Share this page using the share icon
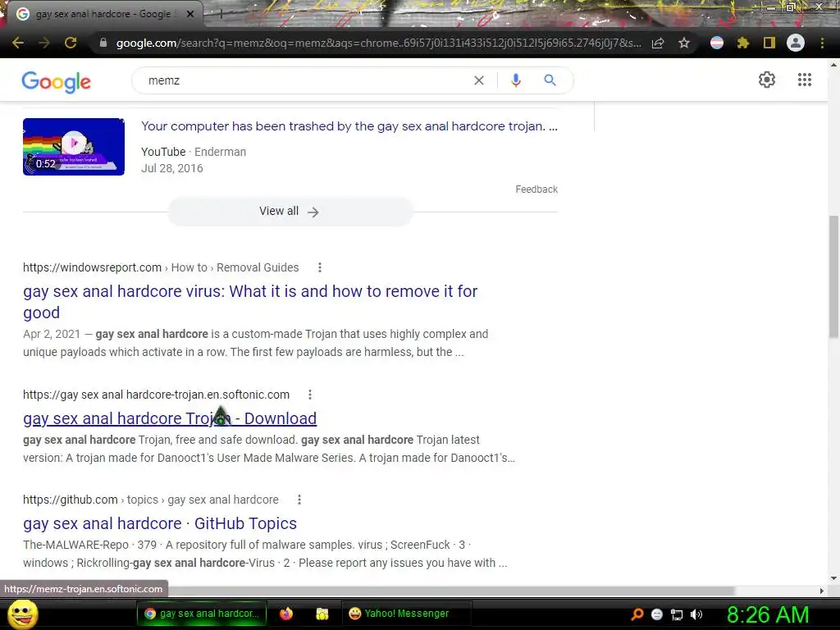Image resolution: width=840 pixels, height=630 pixels. pyautogui.click(x=658, y=43)
